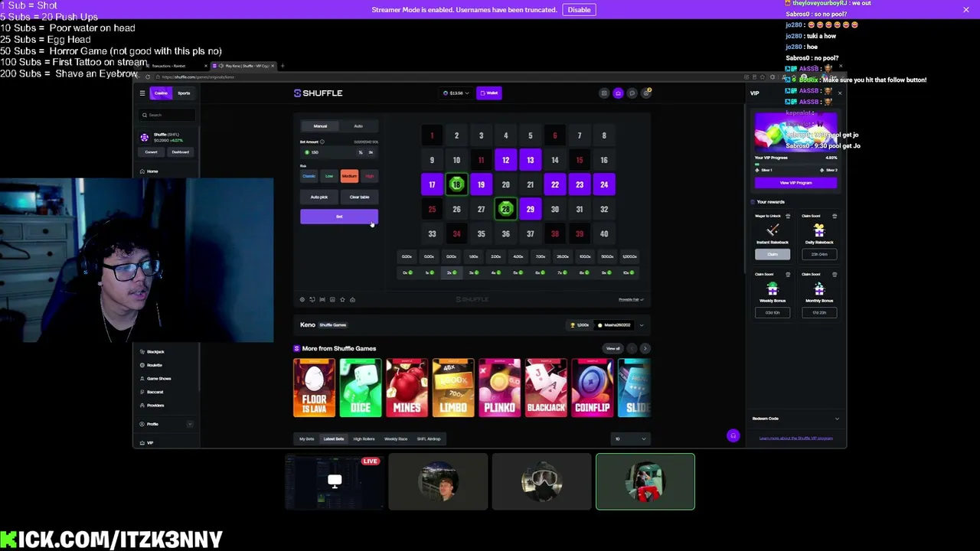The height and width of the screenshot is (551, 980).
Task: Switch to Casino tab
Action: coord(161,93)
